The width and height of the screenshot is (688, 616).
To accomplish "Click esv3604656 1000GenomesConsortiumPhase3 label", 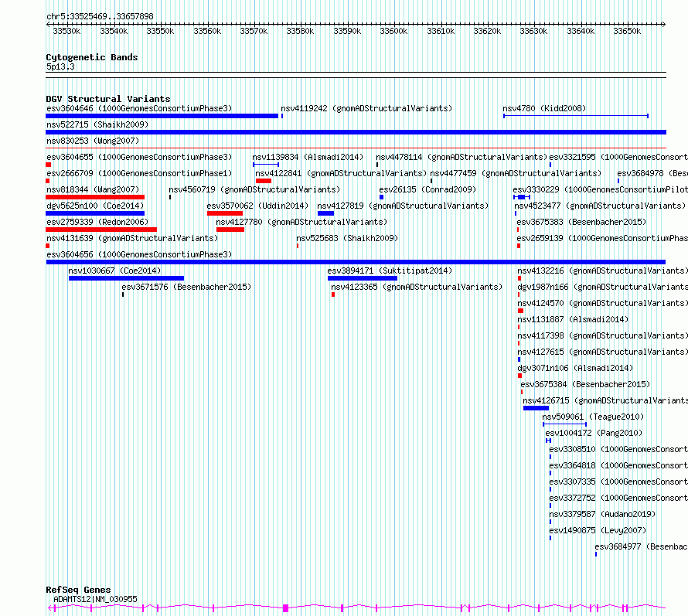I will (x=139, y=254).
